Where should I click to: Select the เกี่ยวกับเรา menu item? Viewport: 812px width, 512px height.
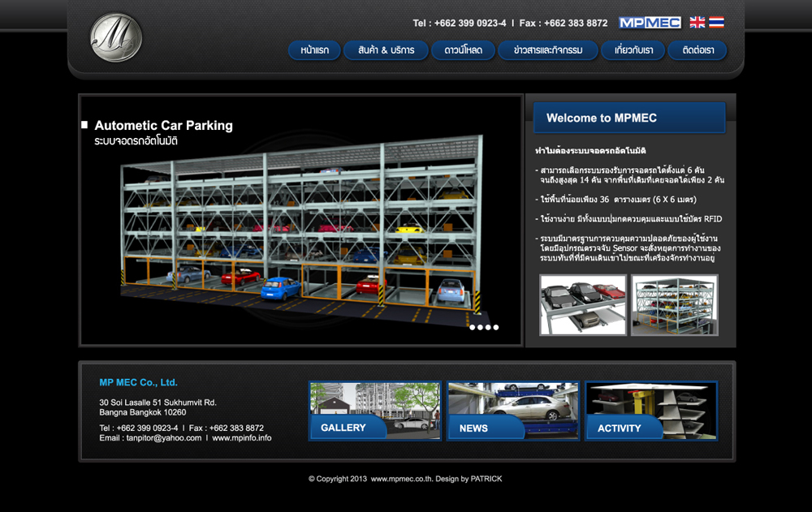[x=633, y=50]
